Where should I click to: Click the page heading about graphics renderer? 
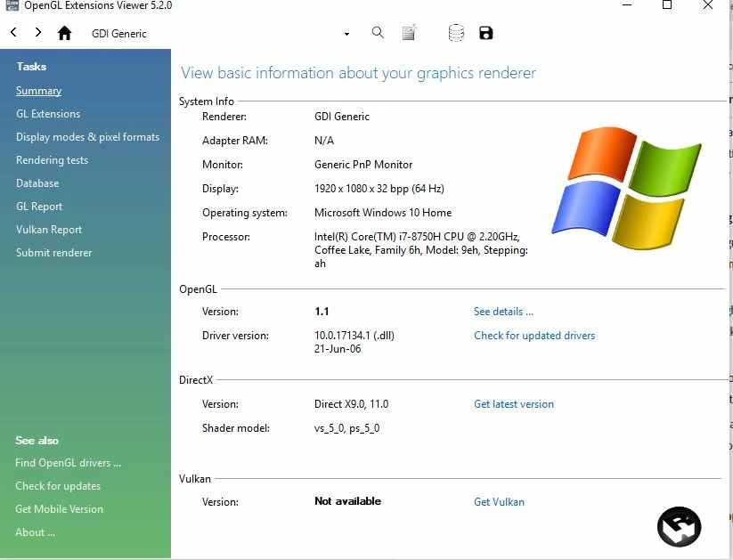(359, 73)
